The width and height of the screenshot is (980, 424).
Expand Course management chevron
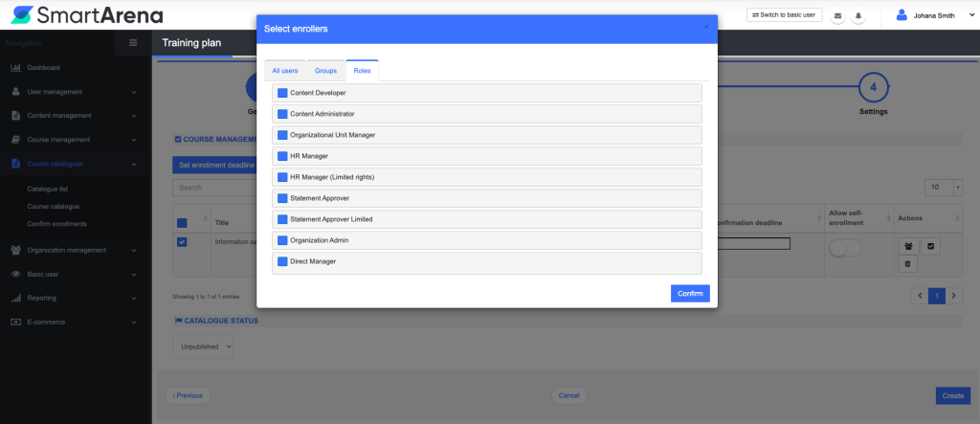134,140
